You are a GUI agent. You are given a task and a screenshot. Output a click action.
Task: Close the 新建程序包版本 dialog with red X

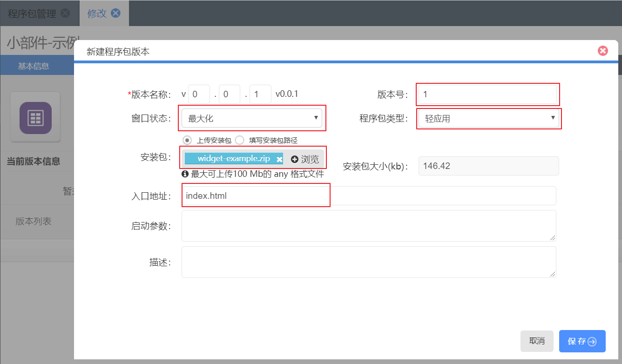point(603,51)
